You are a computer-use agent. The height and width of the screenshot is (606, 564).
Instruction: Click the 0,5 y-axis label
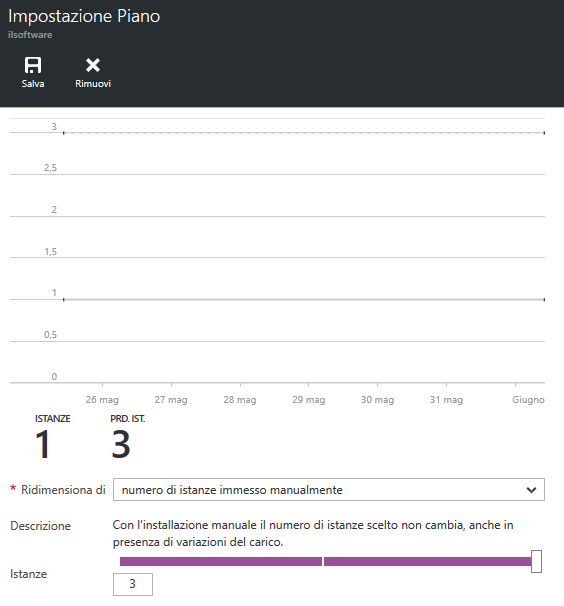pyautogui.click(x=50, y=335)
